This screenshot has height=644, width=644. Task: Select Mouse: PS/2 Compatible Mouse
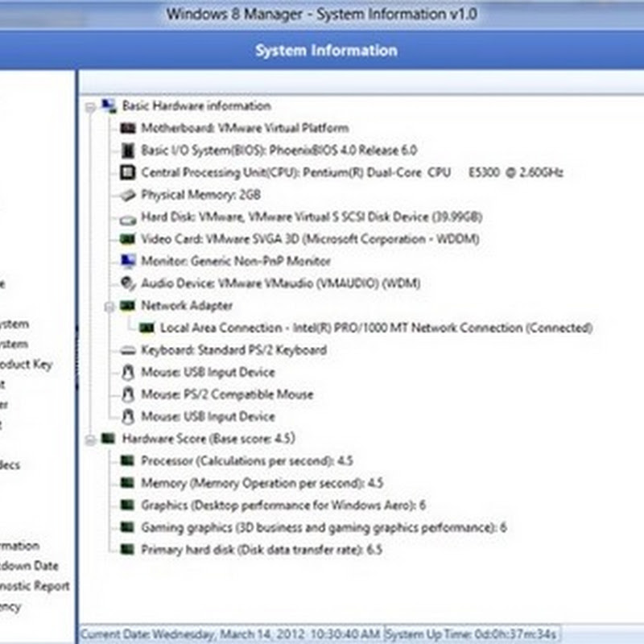click(227, 394)
